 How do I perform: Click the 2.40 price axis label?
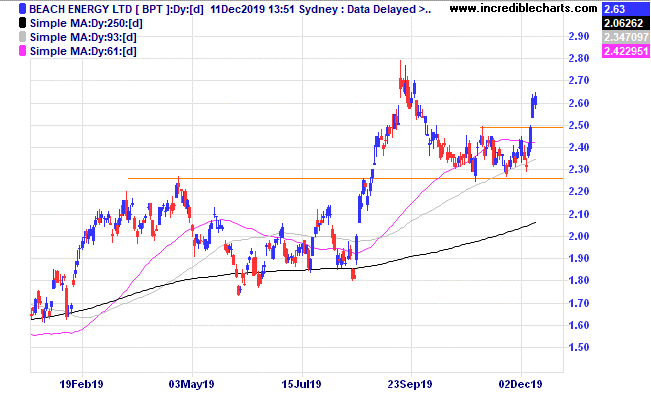[x=579, y=147]
